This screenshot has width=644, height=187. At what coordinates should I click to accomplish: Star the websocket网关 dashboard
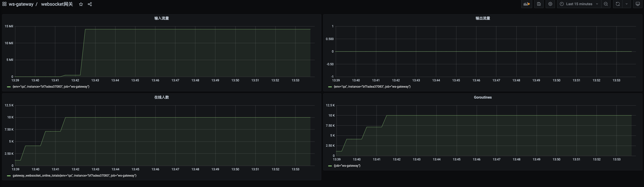point(81,4)
